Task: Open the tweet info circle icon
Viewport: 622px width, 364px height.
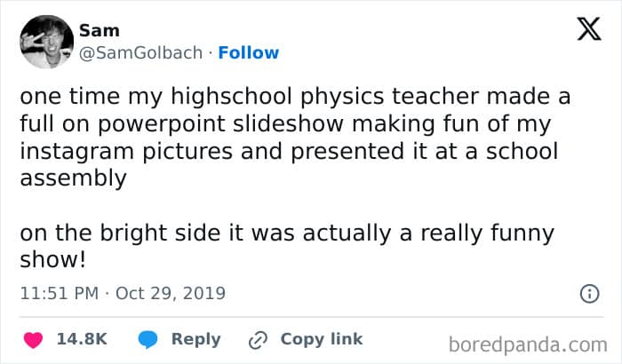Action: coord(588,293)
